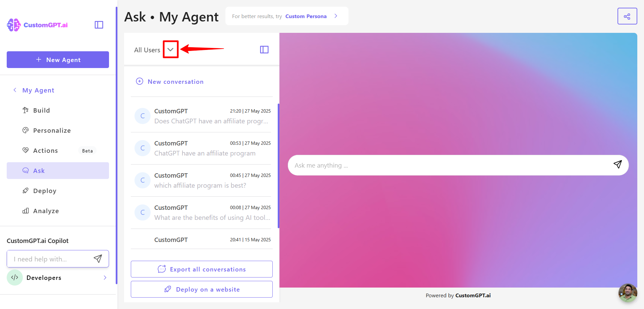
Task: Click avatar C of the 21:20 conversation
Action: (x=143, y=116)
